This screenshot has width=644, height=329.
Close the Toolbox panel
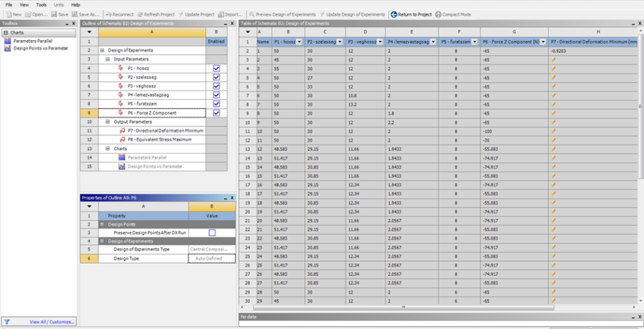[74, 24]
